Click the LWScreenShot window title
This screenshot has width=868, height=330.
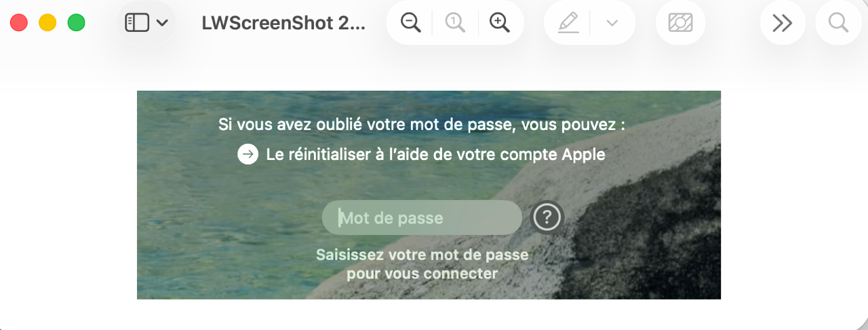[x=283, y=23]
